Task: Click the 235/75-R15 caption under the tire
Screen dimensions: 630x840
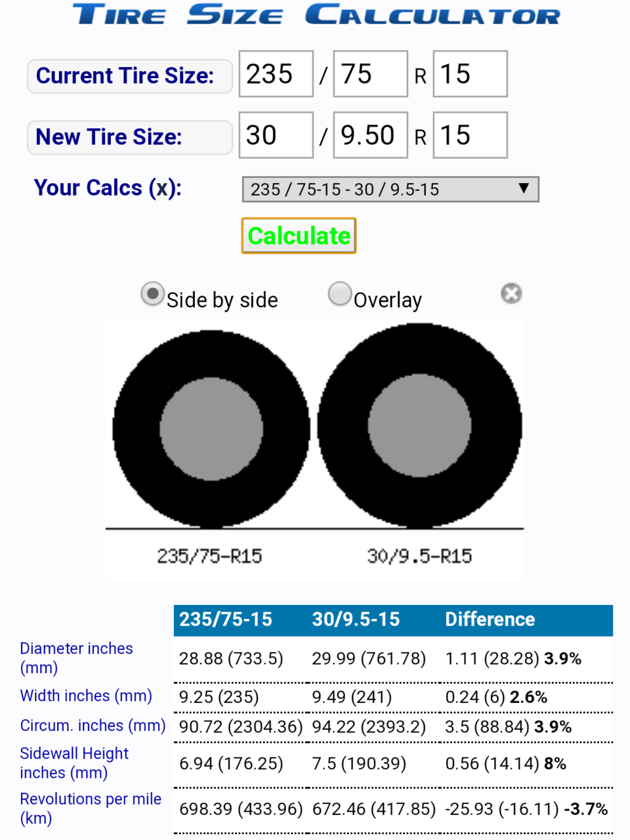Action: (209, 556)
